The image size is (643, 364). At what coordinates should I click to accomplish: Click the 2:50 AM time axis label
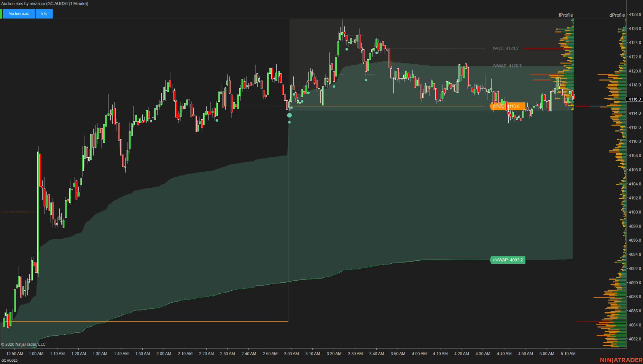pos(270,354)
